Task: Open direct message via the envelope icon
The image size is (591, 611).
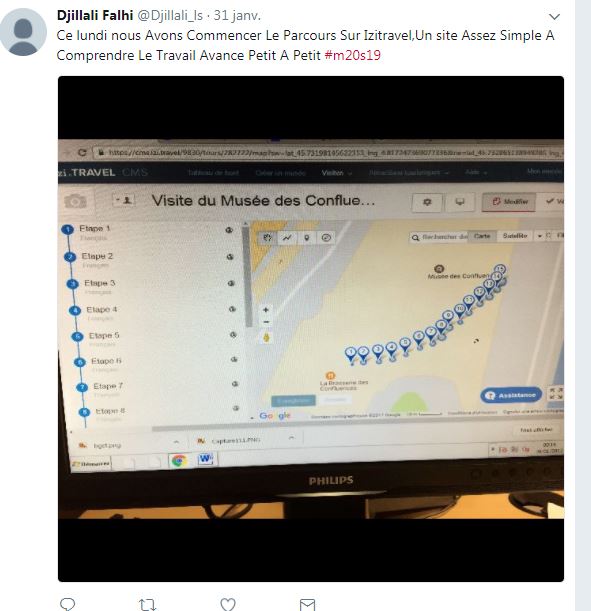Action: pyautogui.click(x=307, y=605)
